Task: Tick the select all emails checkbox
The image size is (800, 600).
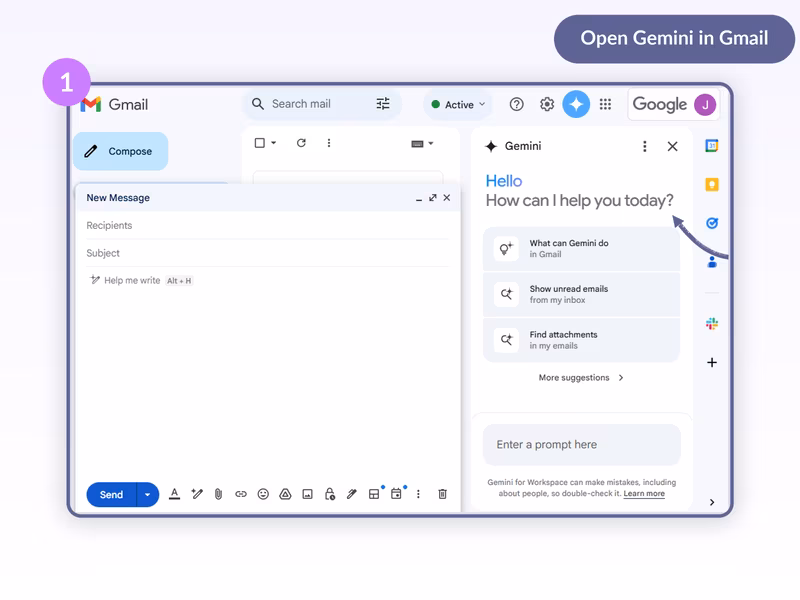Action: click(260, 143)
